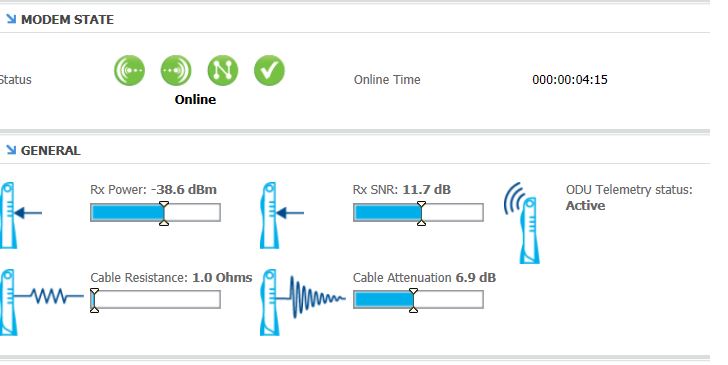Click the Cable Attenuation level bar
The height and width of the screenshot is (365, 728).
(418, 300)
